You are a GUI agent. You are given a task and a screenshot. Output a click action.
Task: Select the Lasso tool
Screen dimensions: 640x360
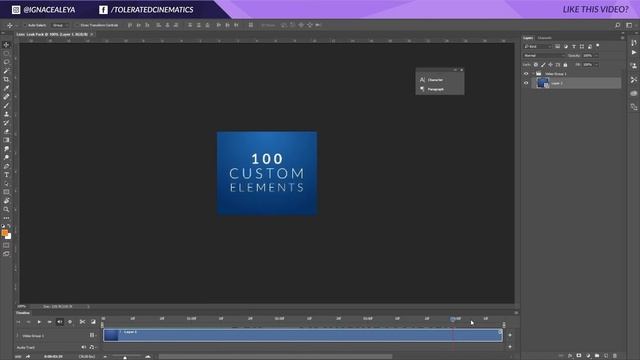point(6,62)
